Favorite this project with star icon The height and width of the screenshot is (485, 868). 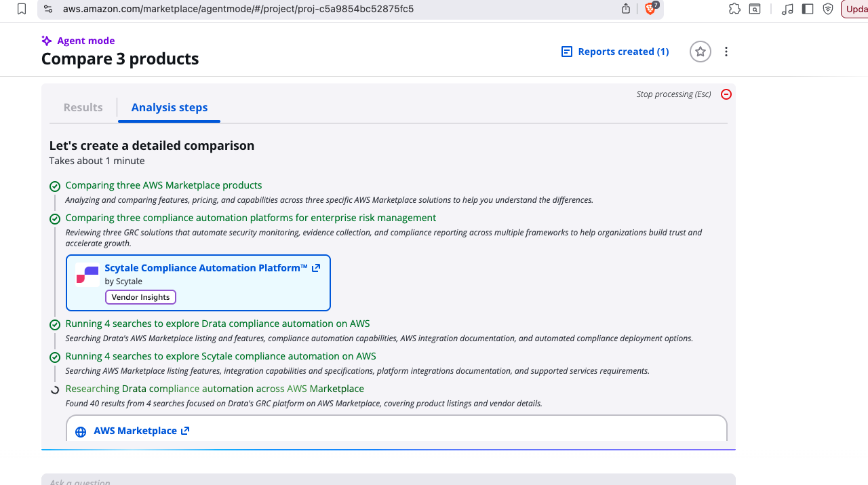(x=700, y=52)
